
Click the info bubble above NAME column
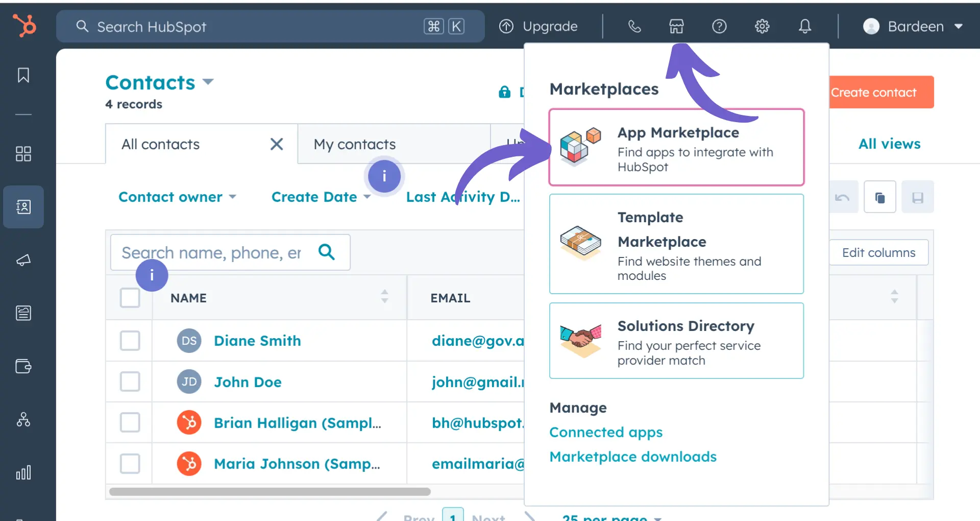coord(152,275)
